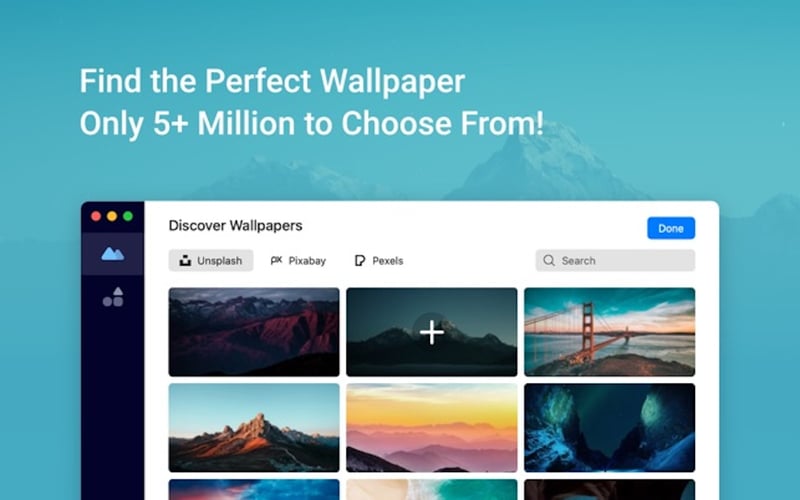The height and width of the screenshot is (500, 800).
Task: Click the Pixabay logo icon
Action: [276, 260]
